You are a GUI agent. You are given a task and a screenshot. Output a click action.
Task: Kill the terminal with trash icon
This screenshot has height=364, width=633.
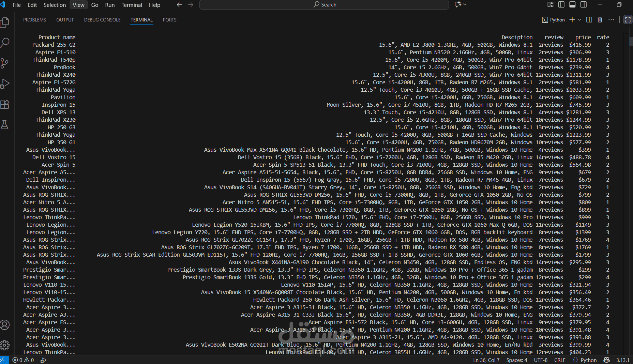tap(600, 20)
